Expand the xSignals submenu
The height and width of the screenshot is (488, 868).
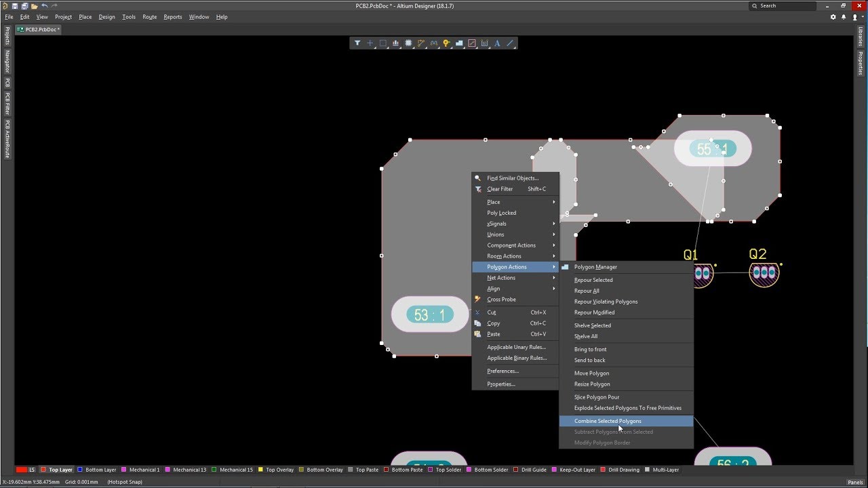[515, 224]
